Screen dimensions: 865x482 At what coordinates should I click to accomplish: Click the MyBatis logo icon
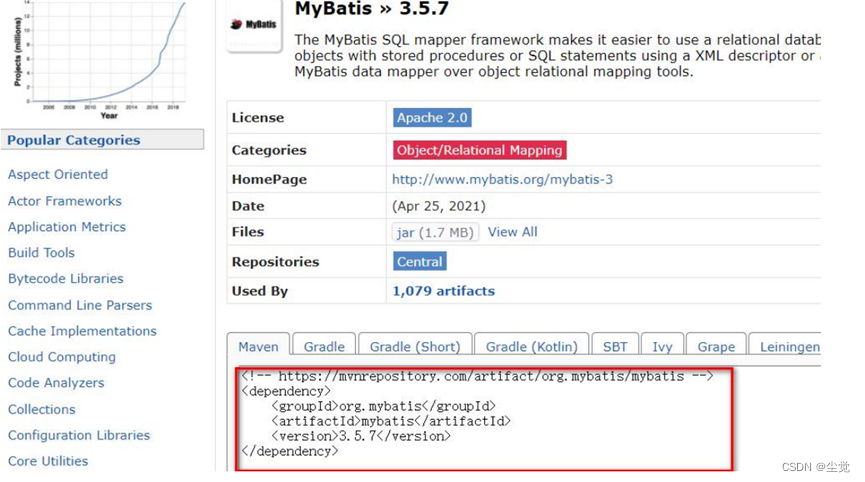tap(254, 24)
